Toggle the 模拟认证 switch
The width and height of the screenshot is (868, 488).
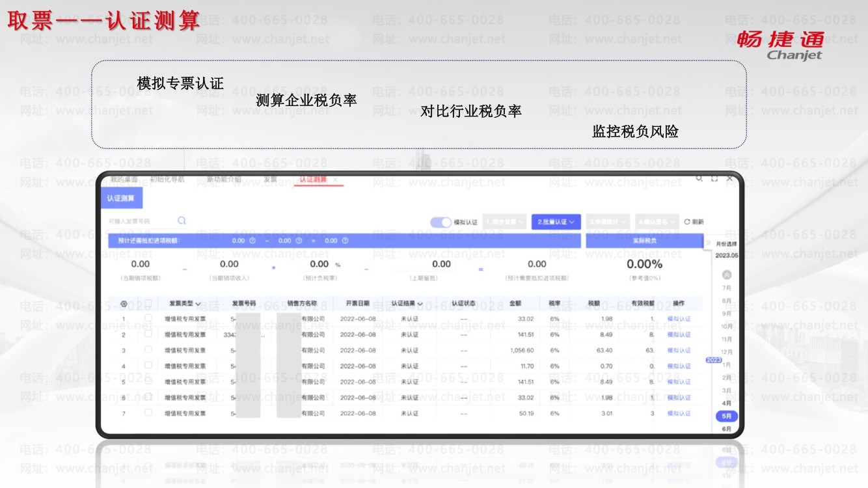[441, 222]
